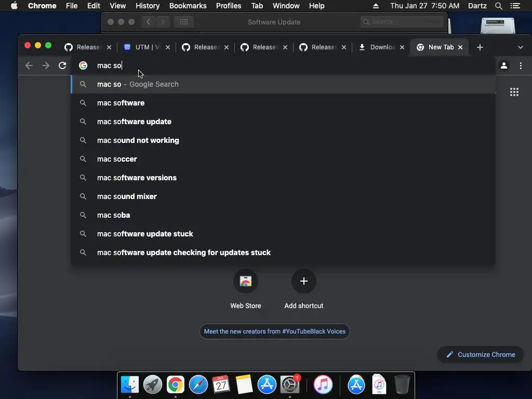Image resolution: width=532 pixels, height=399 pixels.
Task: Go forward using Chrome's forward arrow
Action: 46,65
